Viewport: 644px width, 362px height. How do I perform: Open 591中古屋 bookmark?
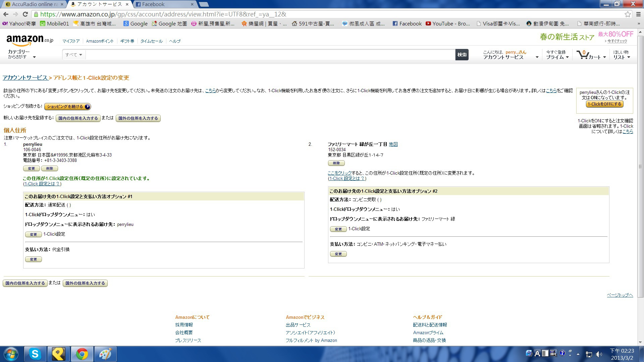(313, 23)
